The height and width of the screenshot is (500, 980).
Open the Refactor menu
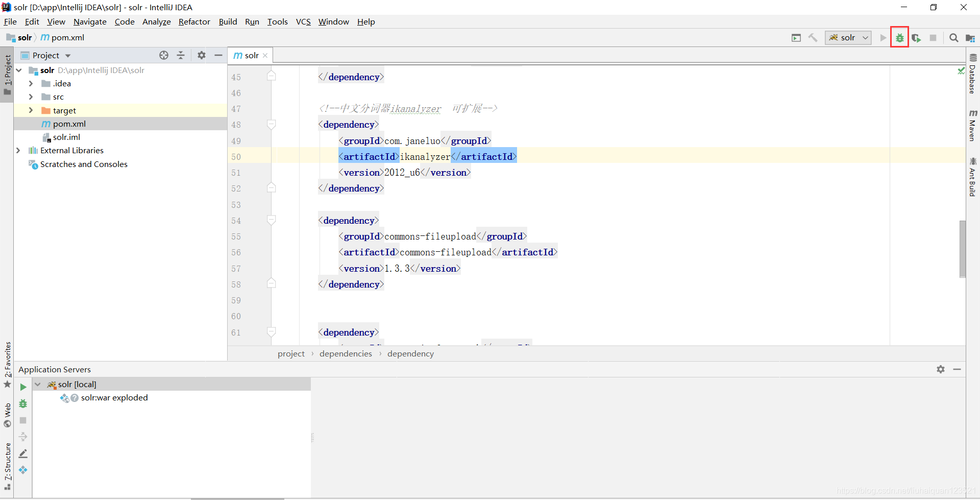[194, 21]
